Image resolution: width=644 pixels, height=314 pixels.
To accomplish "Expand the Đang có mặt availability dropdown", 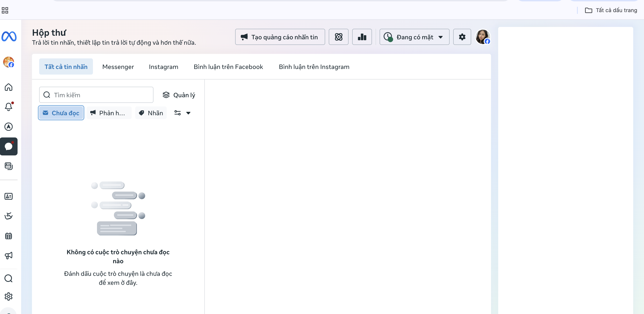I will pyautogui.click(x=414, y=37).
